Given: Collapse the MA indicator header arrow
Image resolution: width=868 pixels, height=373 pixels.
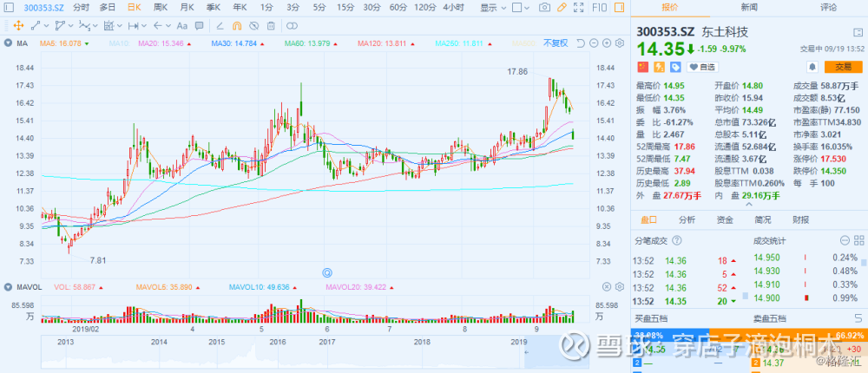Looking at the screenshot, I should (10, 43).
